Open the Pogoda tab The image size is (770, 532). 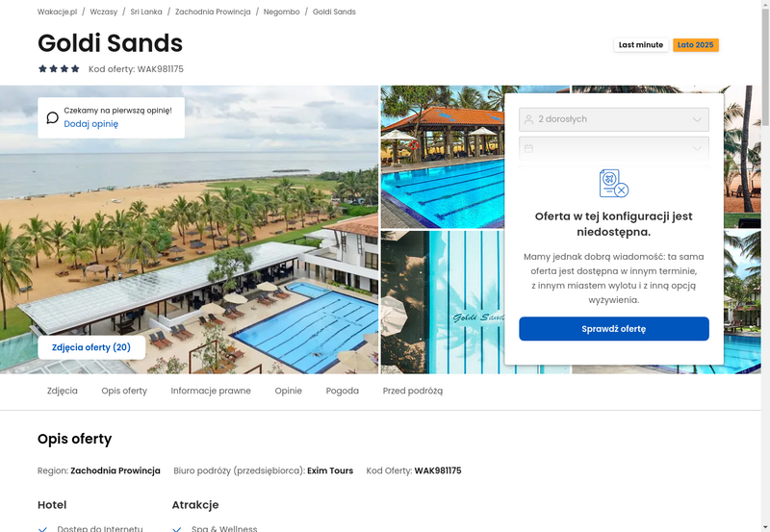343,391
